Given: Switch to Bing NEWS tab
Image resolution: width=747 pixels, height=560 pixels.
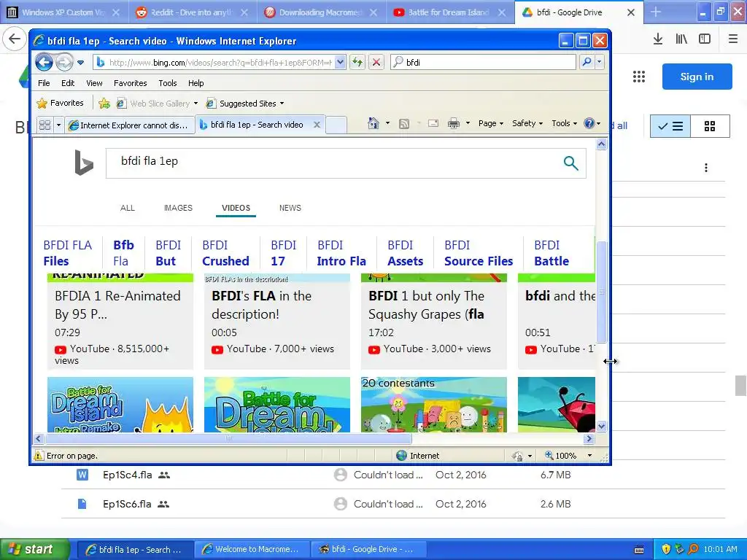Looking at the screenshot, I should pyautogui.click(x=290, y=208).
